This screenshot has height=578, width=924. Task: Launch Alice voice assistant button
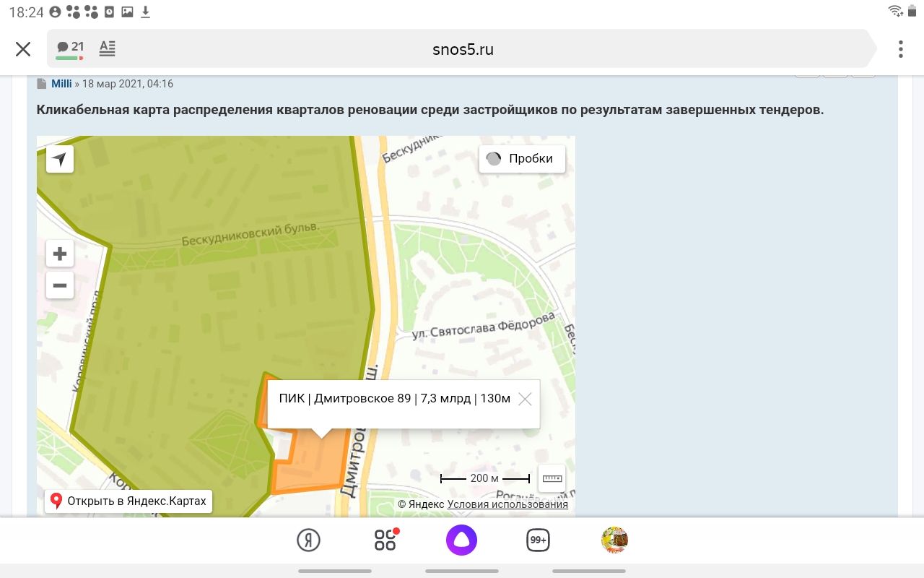[x=461, y=540]
